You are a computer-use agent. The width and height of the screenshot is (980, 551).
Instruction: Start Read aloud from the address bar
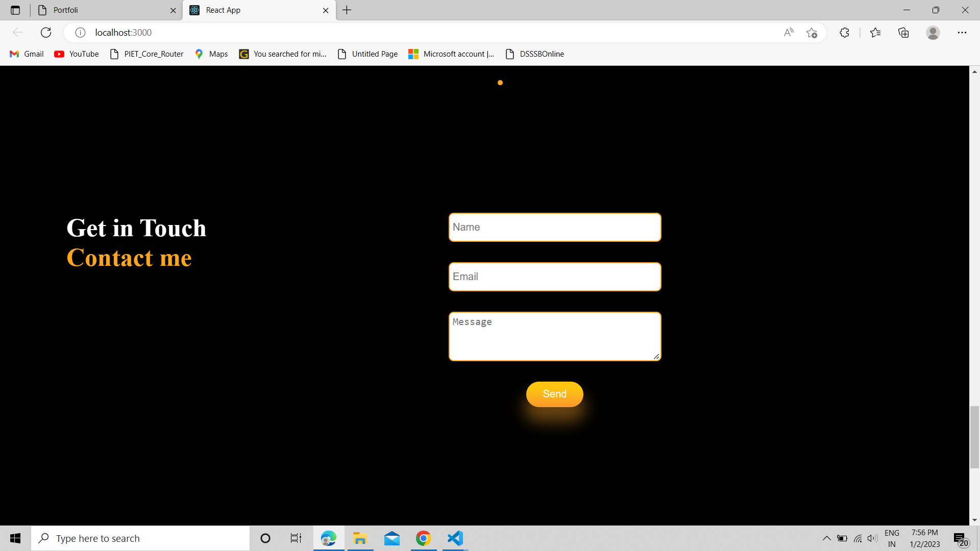789,32
